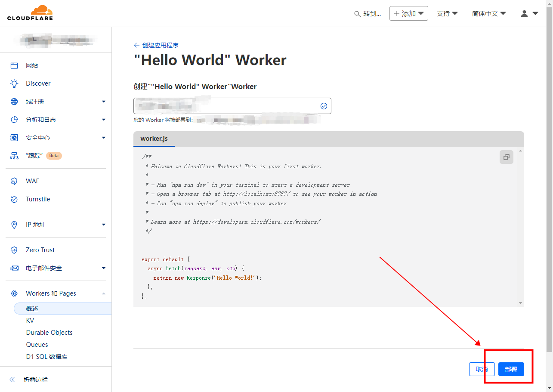Open the 网站 sidebar link

32,65
